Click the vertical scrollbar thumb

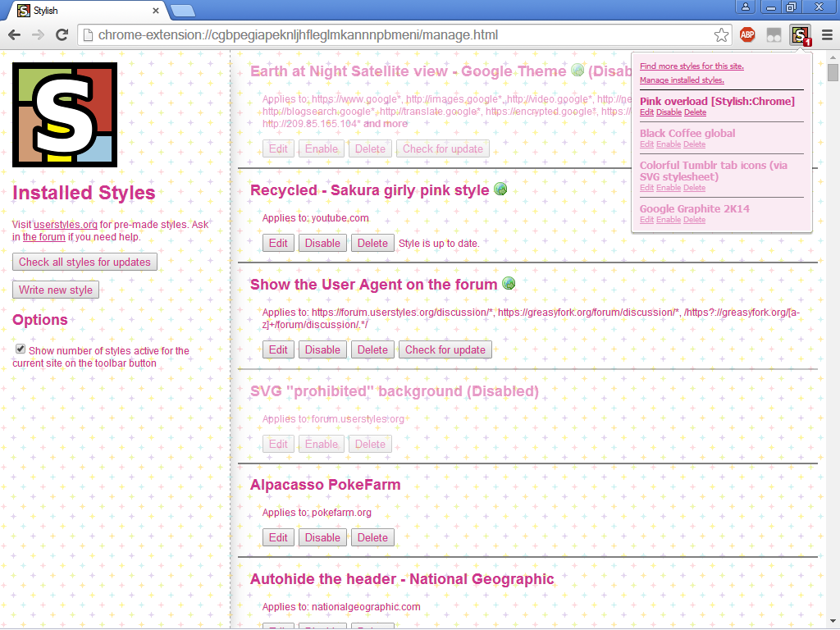833,74
